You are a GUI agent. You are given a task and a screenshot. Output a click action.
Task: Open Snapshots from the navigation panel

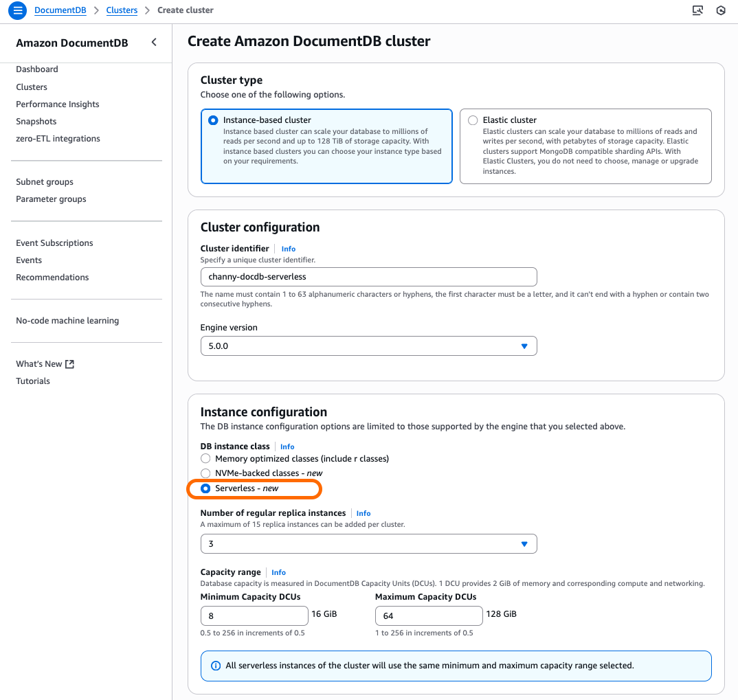click(x=36, y=121)
